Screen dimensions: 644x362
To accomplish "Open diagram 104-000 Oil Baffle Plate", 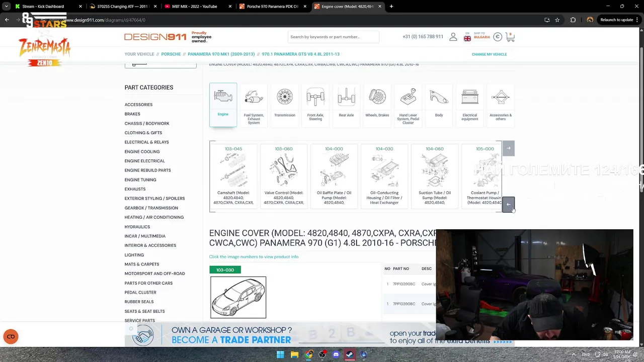I will 334,176.
